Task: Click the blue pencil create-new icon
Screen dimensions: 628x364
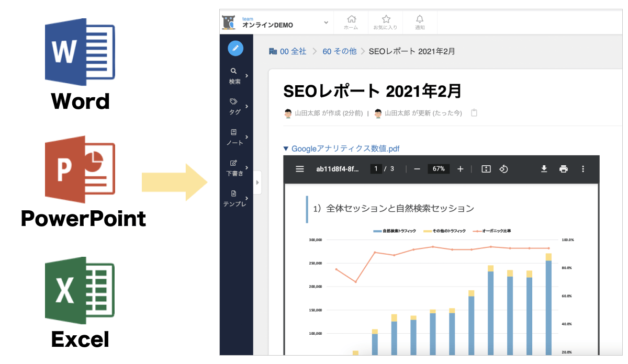Action: (235, 48)
